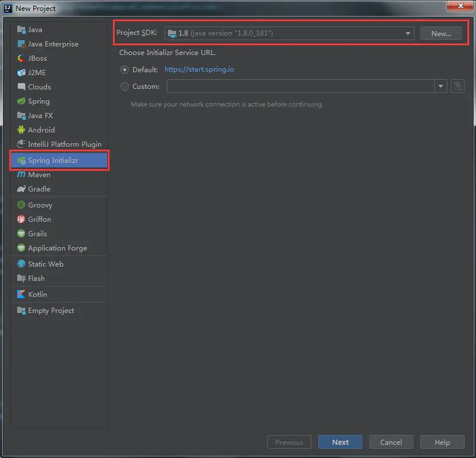
Task: Click the Grails icon
Action: (21, 233)
